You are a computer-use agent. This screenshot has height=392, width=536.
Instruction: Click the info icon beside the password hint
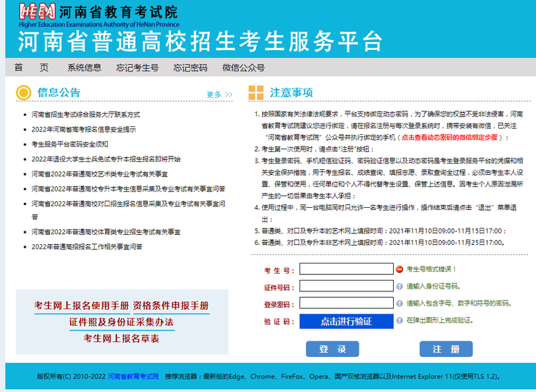399,303
